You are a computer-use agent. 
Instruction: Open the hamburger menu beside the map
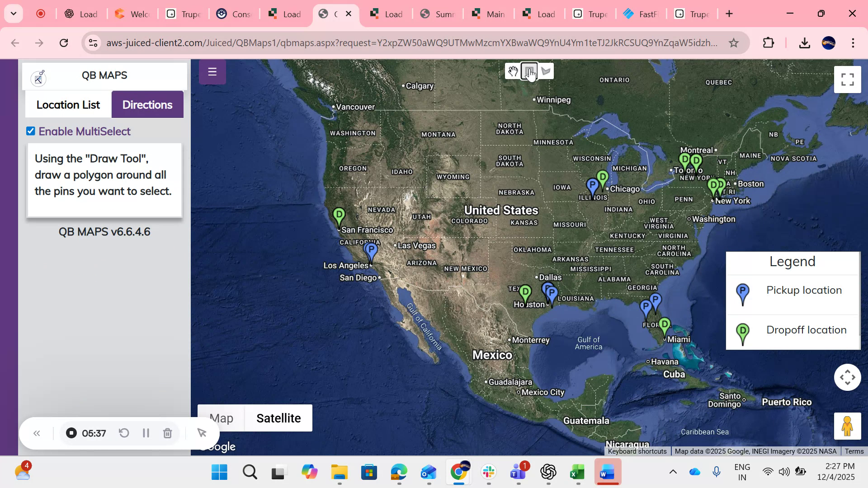pos(212,71)
